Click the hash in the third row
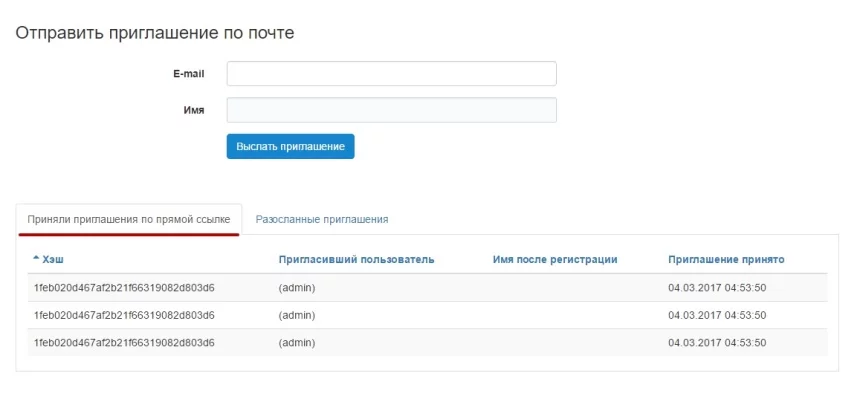The height and width of the screenshot is (402, 860). pyautogui.click(x=124, y=343)
